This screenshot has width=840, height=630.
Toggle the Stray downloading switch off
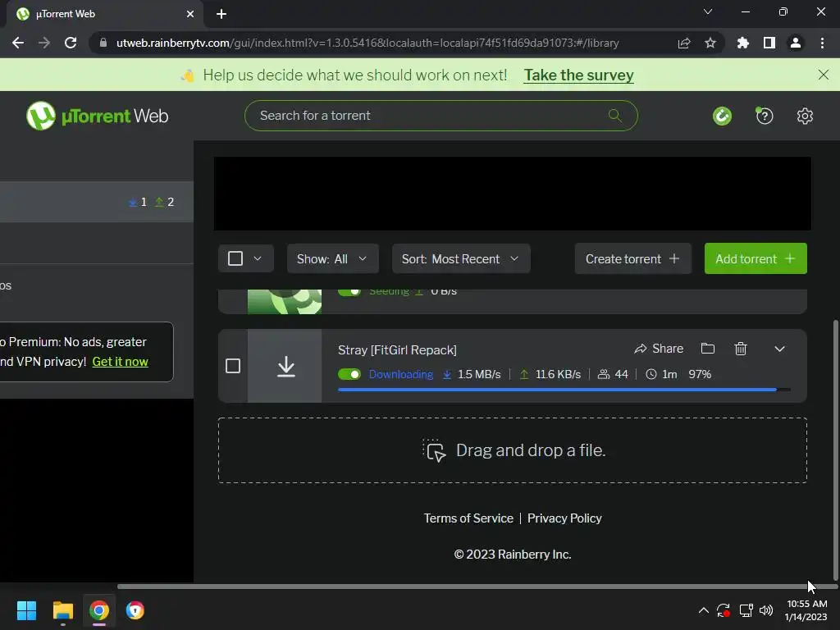coord(349,374)
